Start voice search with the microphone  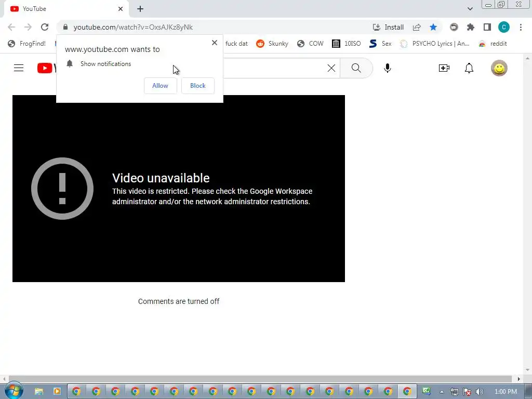pyautogui.click(x=388, y=68)
